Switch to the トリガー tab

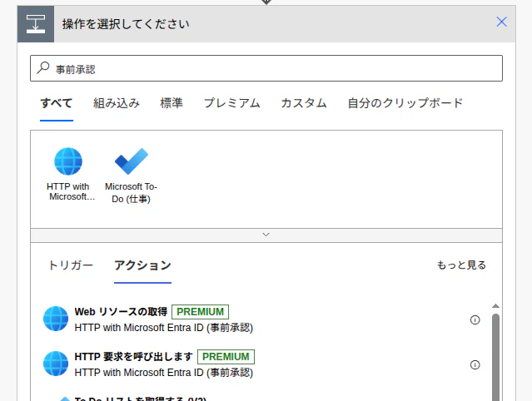coord(71,265)
